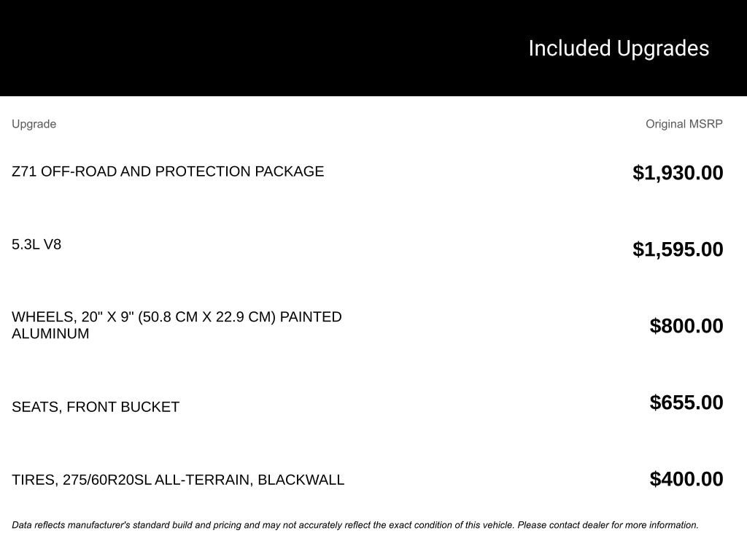Click BLACKWALL in the tires description
Screen dimensions: 747x560
click(301, 480)
